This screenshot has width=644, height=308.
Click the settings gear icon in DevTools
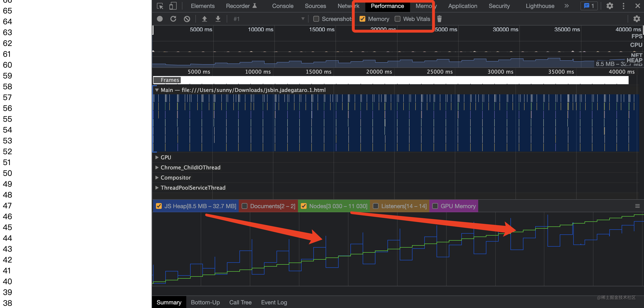pyautogui.click(x=610, y=6)
